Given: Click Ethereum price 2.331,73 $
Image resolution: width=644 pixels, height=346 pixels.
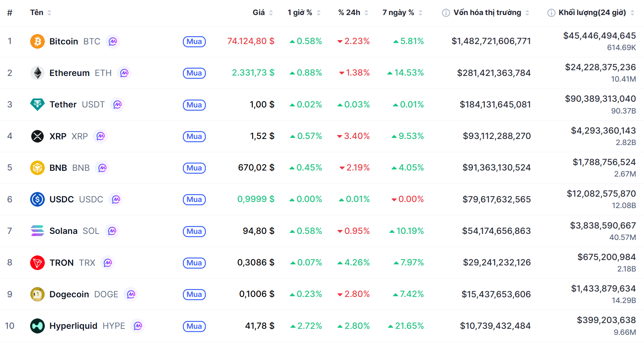Looking at the screenshot, I should tap(253, 73).
